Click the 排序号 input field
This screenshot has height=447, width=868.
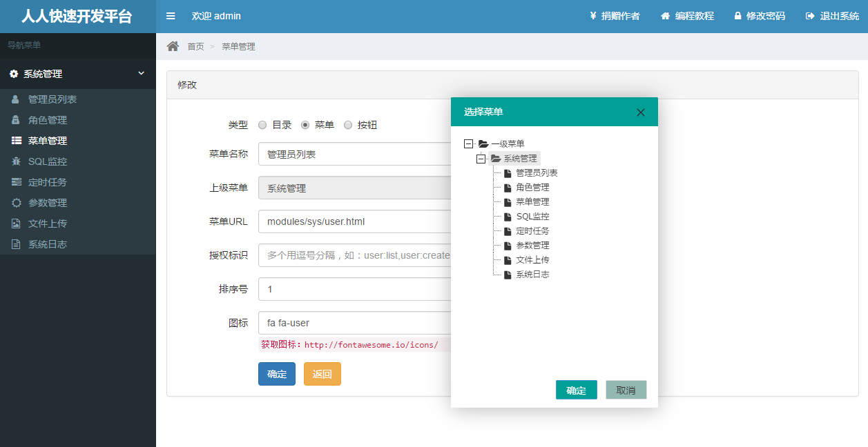click(x=355, y=289)
